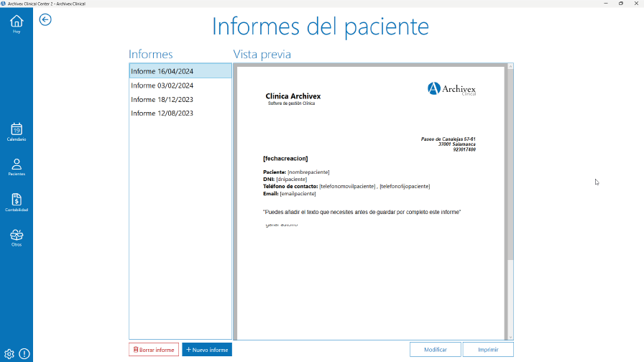
Task: Go to the Hoy home icon
Action: pyautogui.click(x=17, y=24)
